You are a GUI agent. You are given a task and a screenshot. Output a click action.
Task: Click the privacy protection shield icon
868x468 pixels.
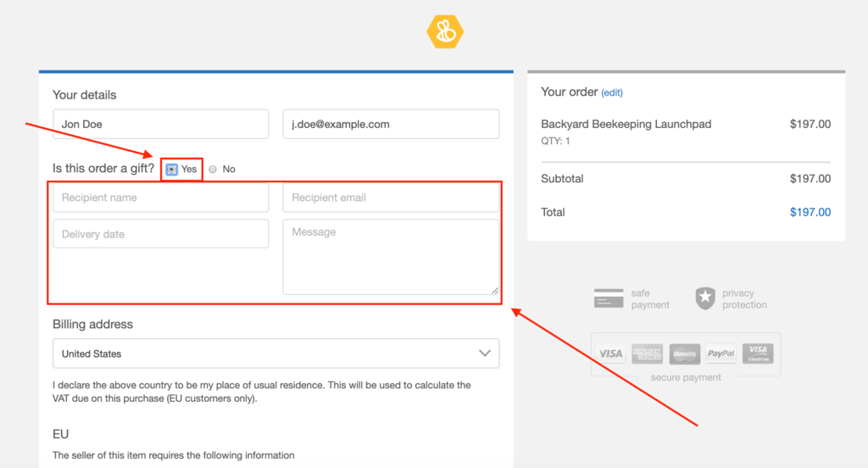pyautogui.click(x=705, y=298)
